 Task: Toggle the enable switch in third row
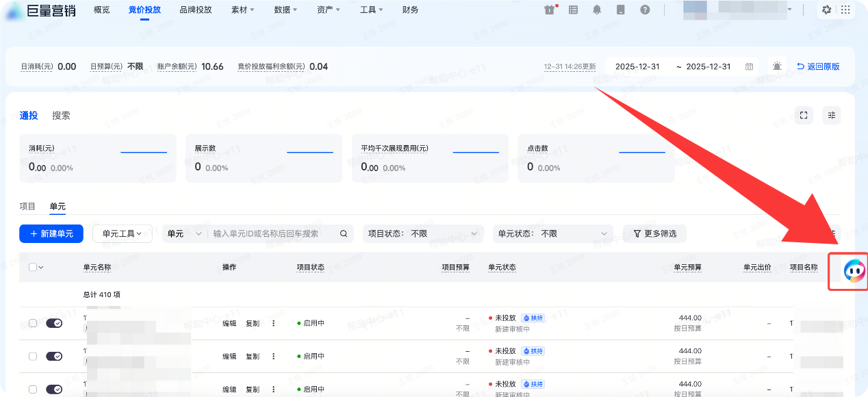click(x=54, y=389)
